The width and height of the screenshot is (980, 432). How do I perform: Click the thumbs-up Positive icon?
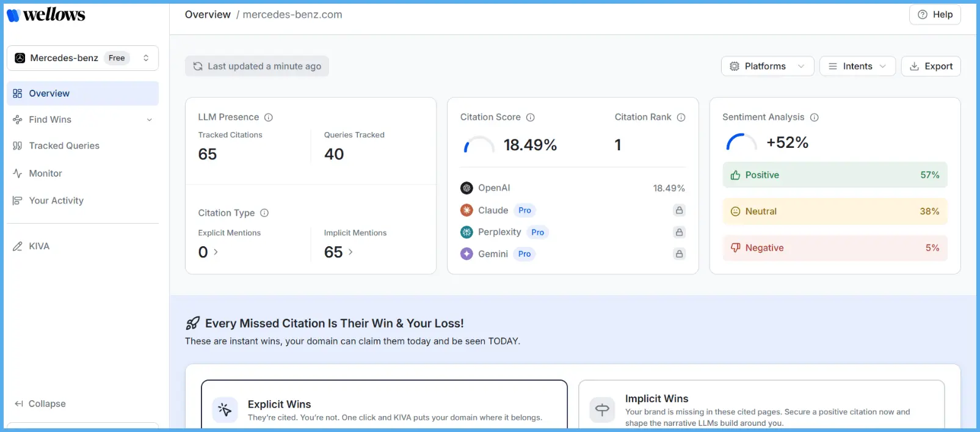(735, 175)
